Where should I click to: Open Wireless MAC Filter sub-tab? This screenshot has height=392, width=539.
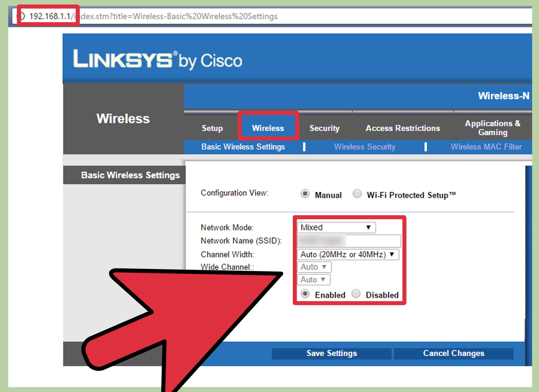pos(486,147)
